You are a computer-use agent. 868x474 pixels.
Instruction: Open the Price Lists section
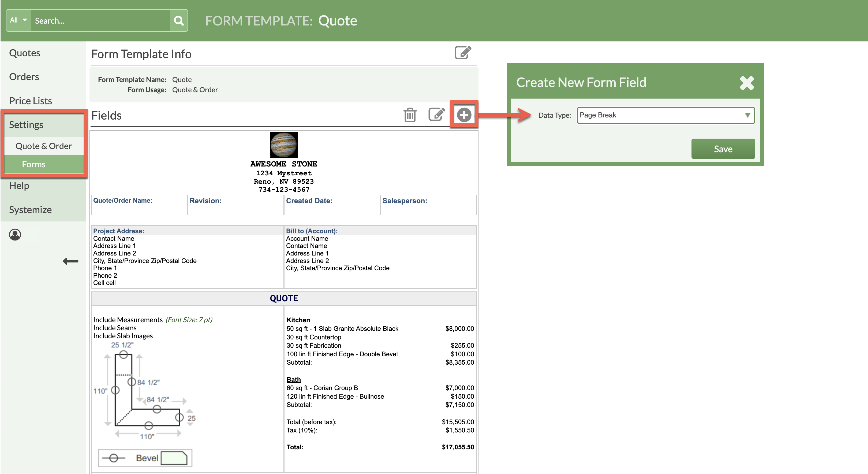[x=31, y=101]
